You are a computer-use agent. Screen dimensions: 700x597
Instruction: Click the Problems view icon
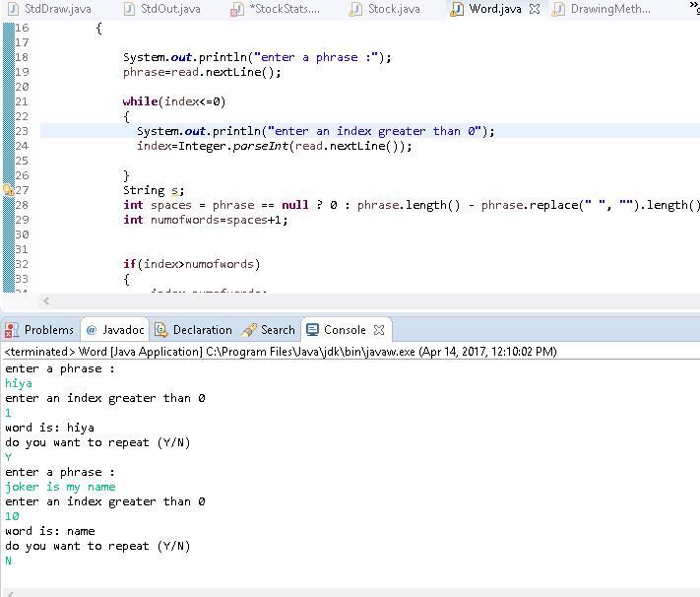13,330
